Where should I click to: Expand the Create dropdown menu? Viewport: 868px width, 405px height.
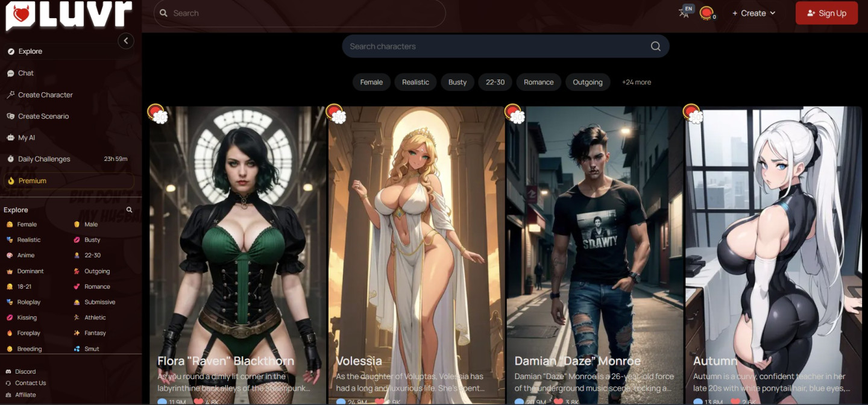click(x=753, y=13)
